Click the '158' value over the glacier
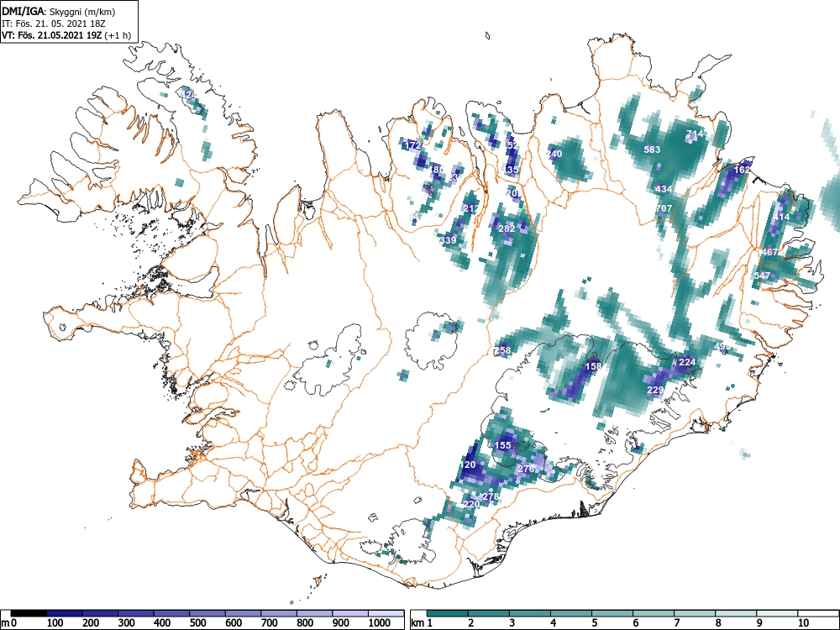This screenshot has width=840, height=630. click(x=593, y=366)
